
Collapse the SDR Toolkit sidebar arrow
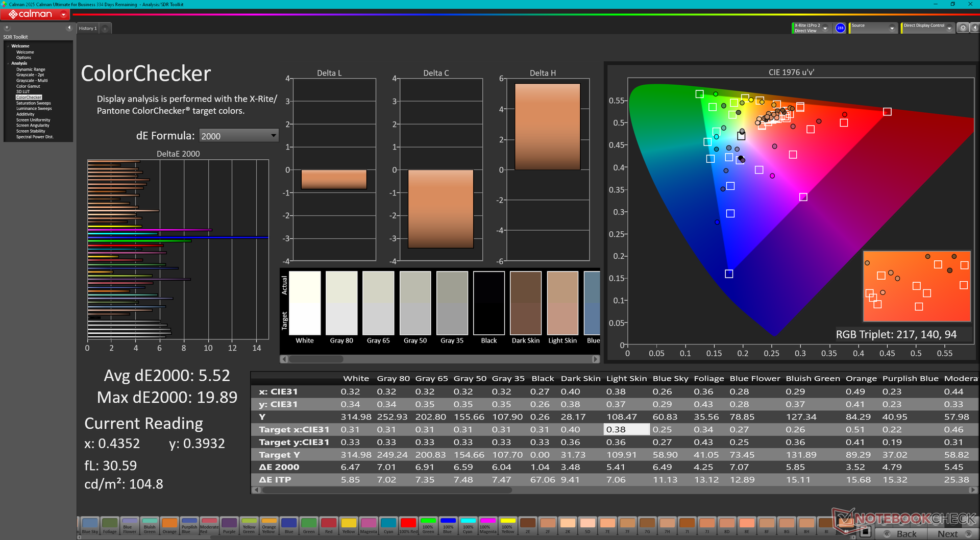(x=69, y=28)
